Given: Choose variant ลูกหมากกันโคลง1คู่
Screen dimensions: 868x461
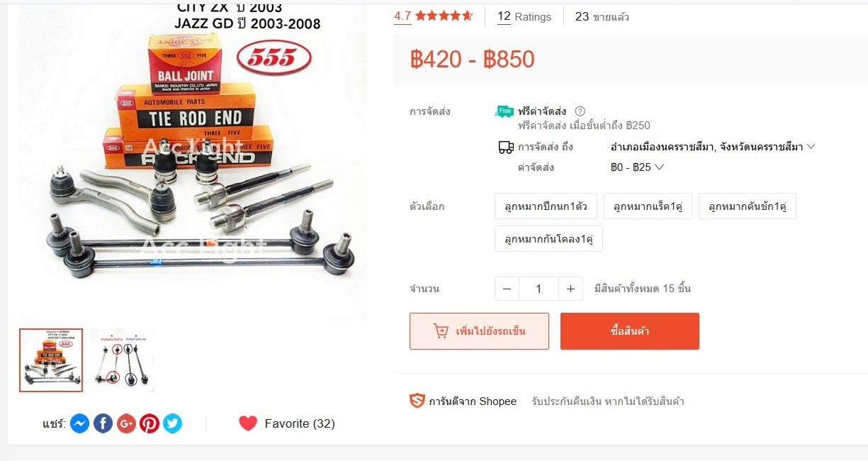Looking at the screenshot, I should pos(548,239).
